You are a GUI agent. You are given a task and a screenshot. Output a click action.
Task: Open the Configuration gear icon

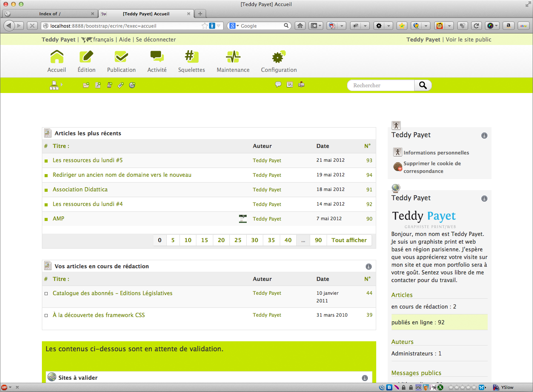click(279, 57)
